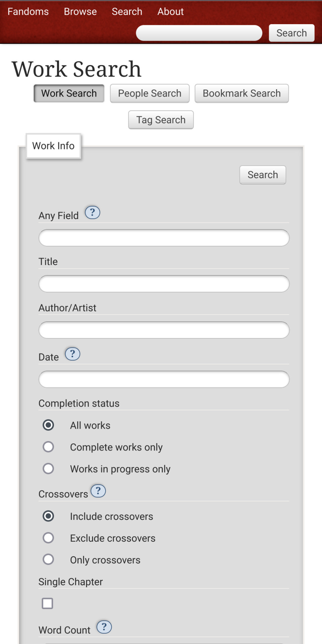This screenshot has height=644, width=322.
Task: Switch to People Search tab
Action: coord(150,93)
